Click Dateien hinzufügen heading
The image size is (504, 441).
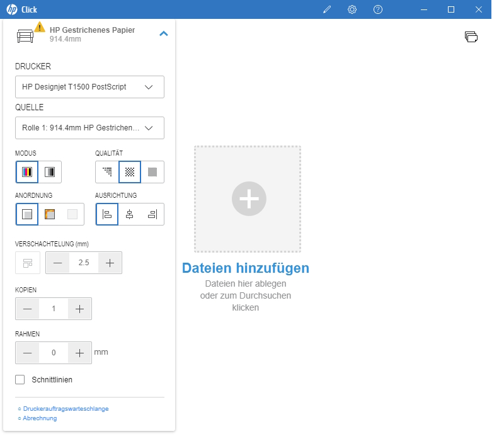coord(246,268)
